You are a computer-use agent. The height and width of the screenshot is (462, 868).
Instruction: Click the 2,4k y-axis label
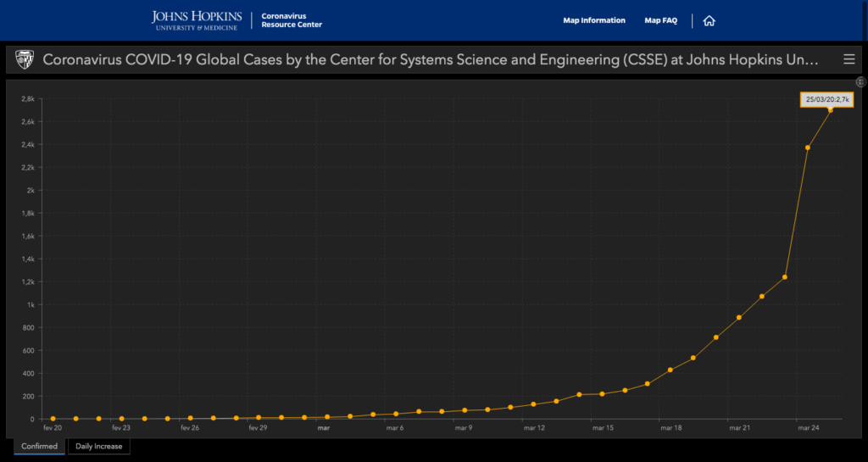[x=28, y=145]
